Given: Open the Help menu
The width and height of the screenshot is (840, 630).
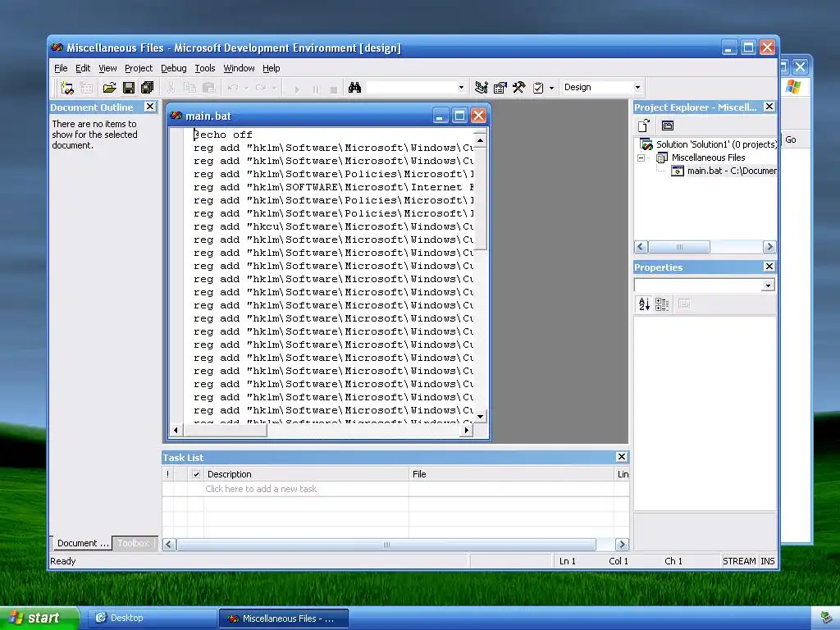Looking at the screenshot, I should click(271, 68).
